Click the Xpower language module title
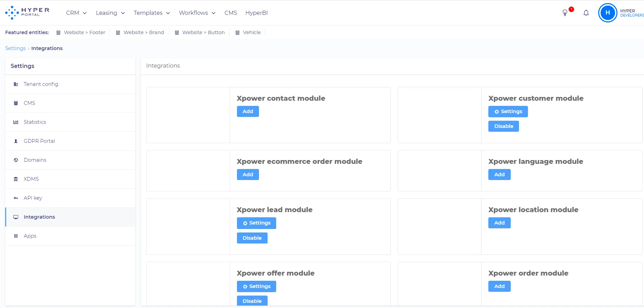The height and width of the screenshot is (308, 644). [x=536, y=161]
